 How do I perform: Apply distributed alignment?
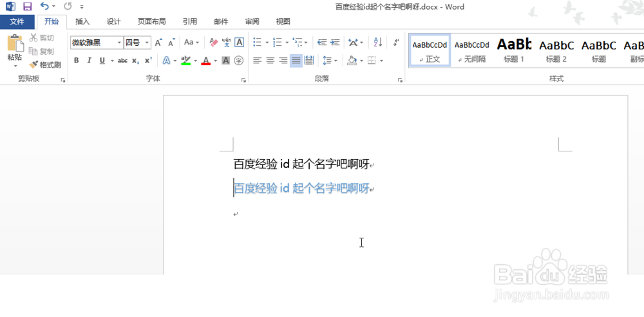[309, 61]
